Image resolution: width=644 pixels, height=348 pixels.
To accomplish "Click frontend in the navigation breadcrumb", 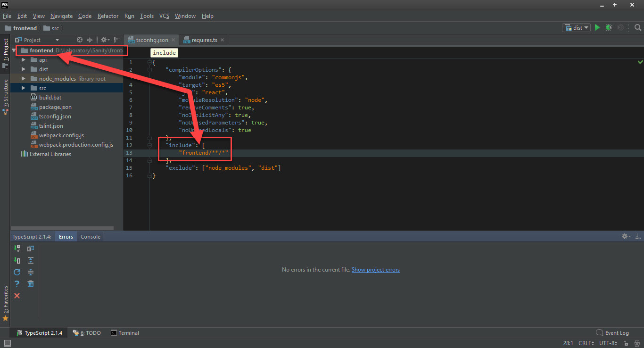I will 21,28.
